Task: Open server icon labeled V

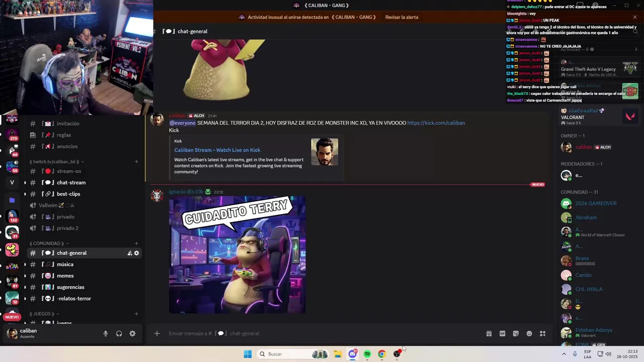Action: (12, 183)
